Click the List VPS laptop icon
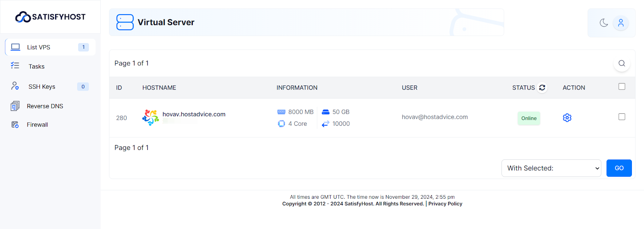Screen dimensions: 644x229 (x=15, y=47)
